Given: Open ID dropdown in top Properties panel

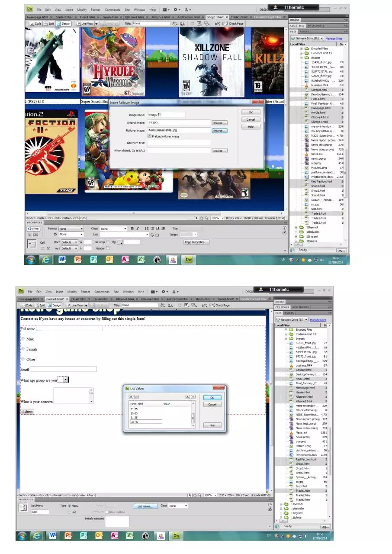Looking at the screenshot, I should pos(71,235).
